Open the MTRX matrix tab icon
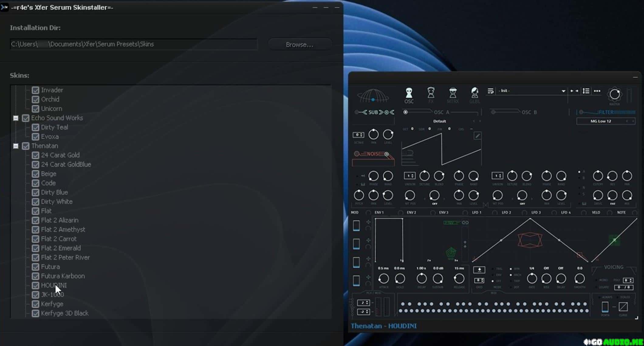This screenshot has width=644, height=346. [x=453, y=93]
